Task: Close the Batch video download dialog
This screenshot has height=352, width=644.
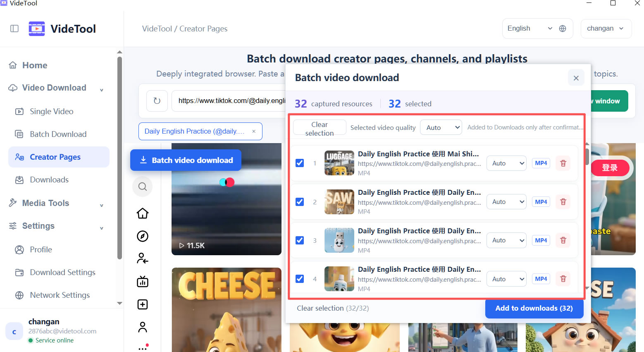Action: [576, 78]
